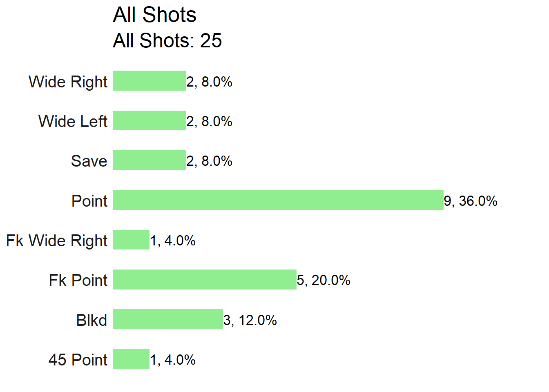Click the Blkd axis label
The width and height of the screenshot is (549, 392).
tap(91, 320)
